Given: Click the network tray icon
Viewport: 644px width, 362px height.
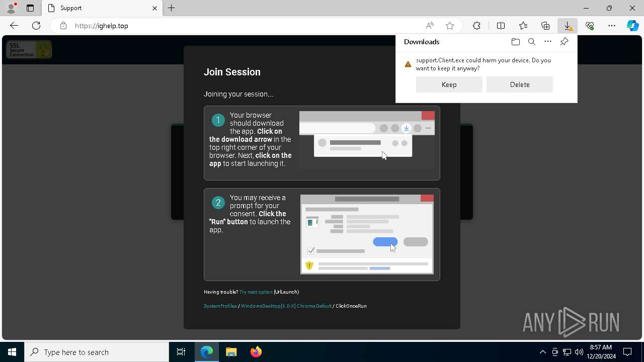Looking at the screenshot, I should click(x=567, y=352).
